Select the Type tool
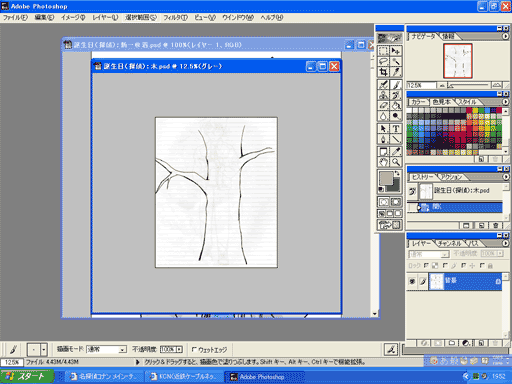The height and width of the screenshot is (384, 512). tap(396, 129)
